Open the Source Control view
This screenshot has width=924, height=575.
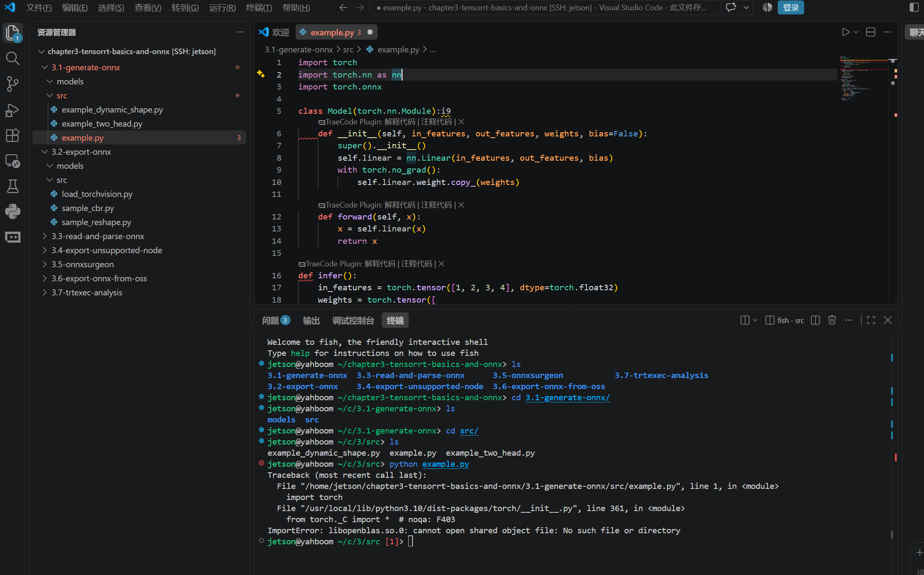(13, 84)
